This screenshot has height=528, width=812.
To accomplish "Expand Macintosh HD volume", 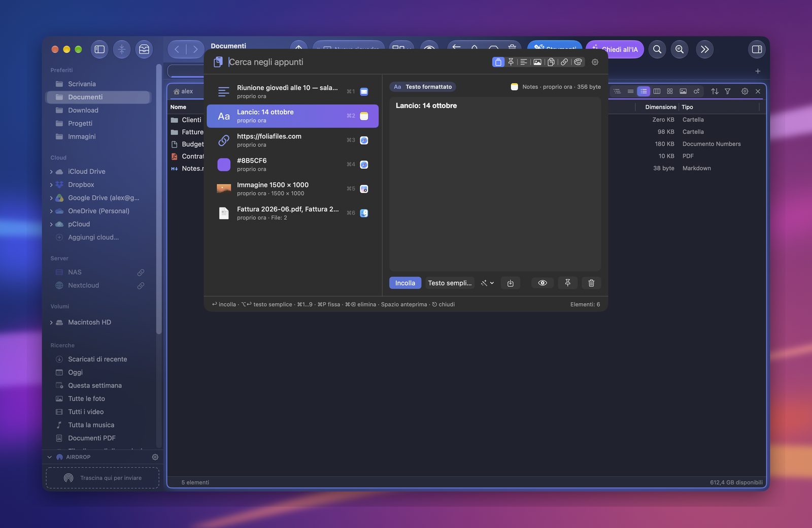I will click(51, 322).
